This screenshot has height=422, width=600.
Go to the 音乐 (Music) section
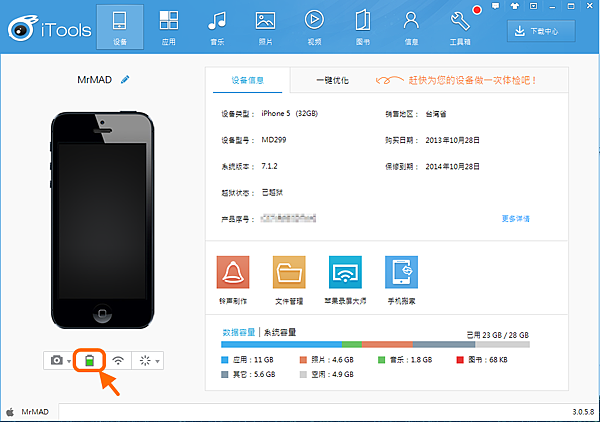click(x=217, y=27)
